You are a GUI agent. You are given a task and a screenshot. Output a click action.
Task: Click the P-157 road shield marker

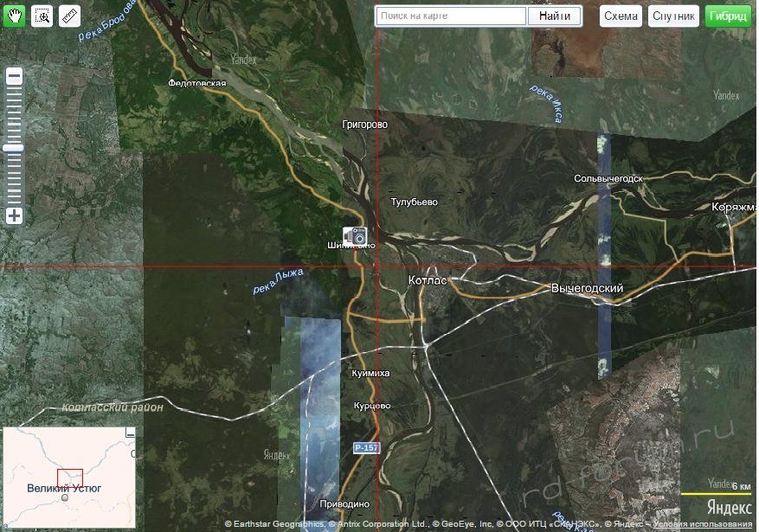click(366, 447)
